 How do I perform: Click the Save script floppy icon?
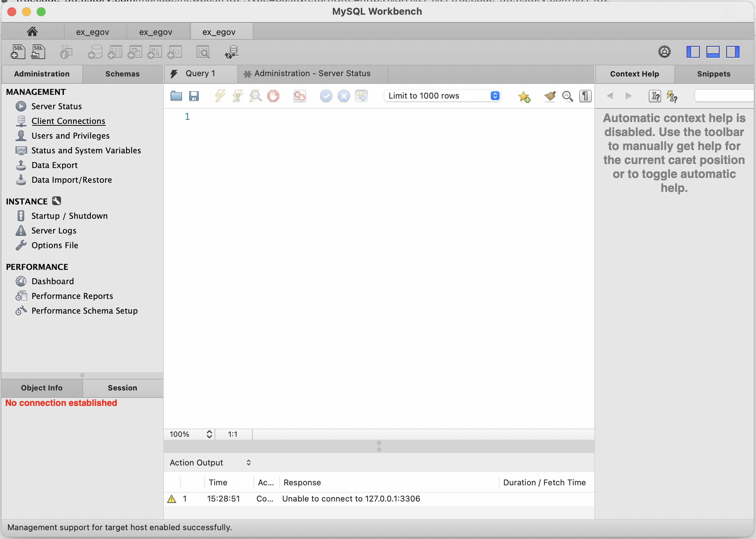[194, 96]
